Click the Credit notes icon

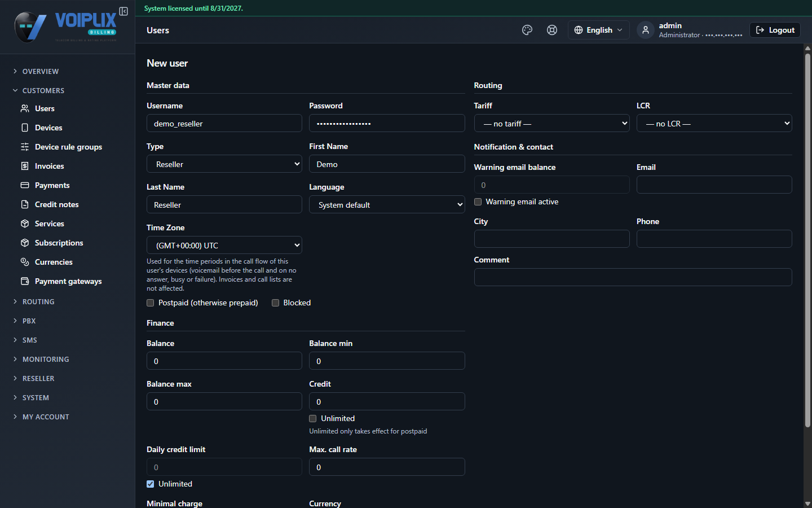25,204
